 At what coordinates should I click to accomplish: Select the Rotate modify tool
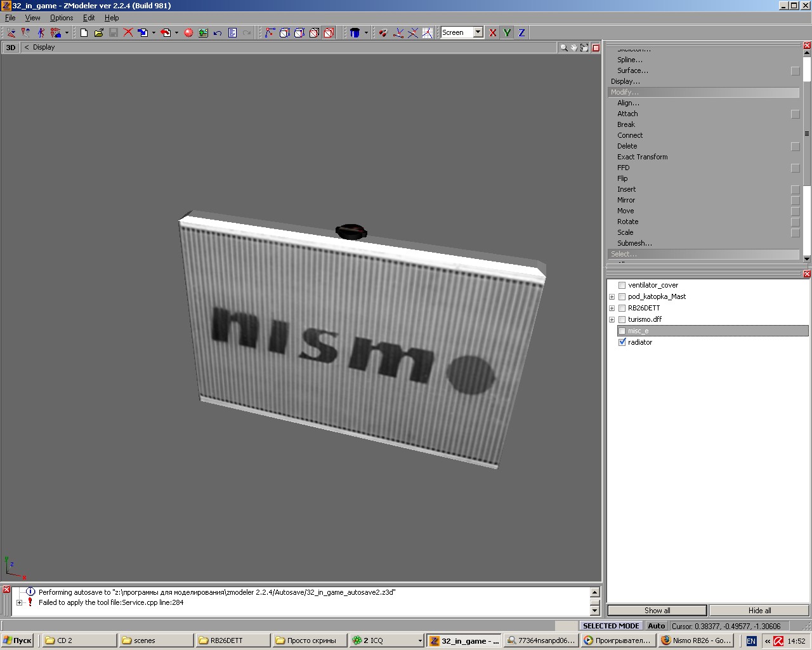tap(627, 222)
